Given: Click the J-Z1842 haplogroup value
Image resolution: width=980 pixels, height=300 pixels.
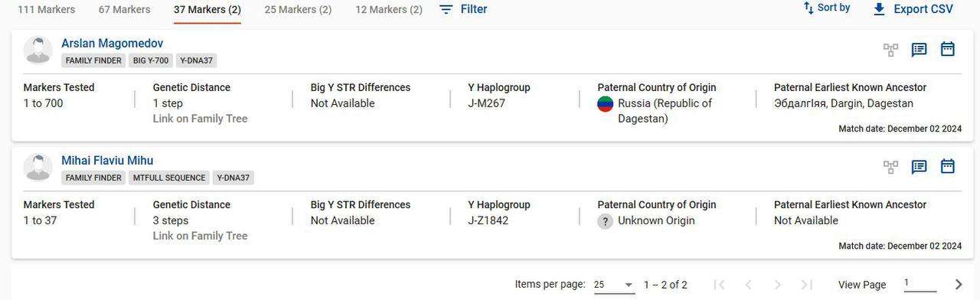Looking at the screenshot, I should (x=488, y=220).
